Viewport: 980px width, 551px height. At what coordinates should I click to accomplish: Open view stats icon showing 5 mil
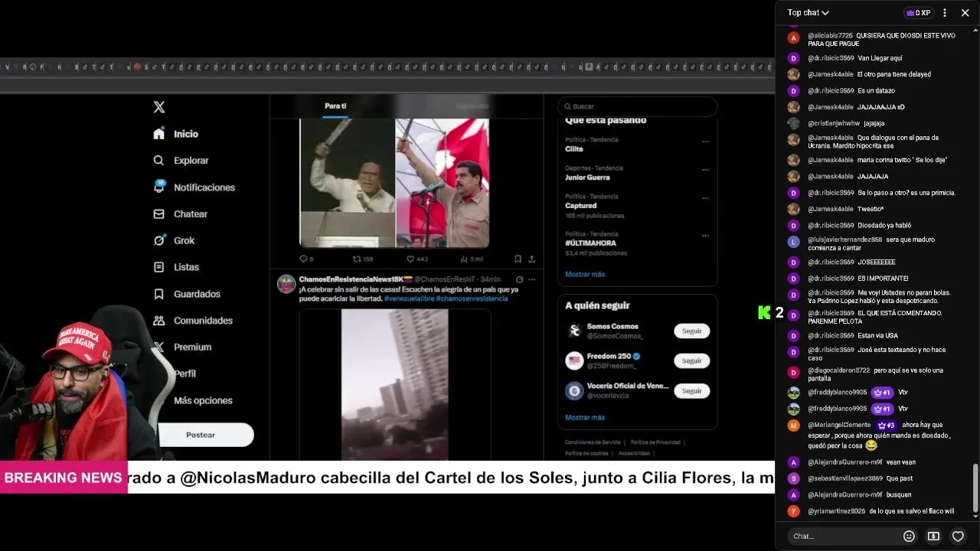[464, 259]
